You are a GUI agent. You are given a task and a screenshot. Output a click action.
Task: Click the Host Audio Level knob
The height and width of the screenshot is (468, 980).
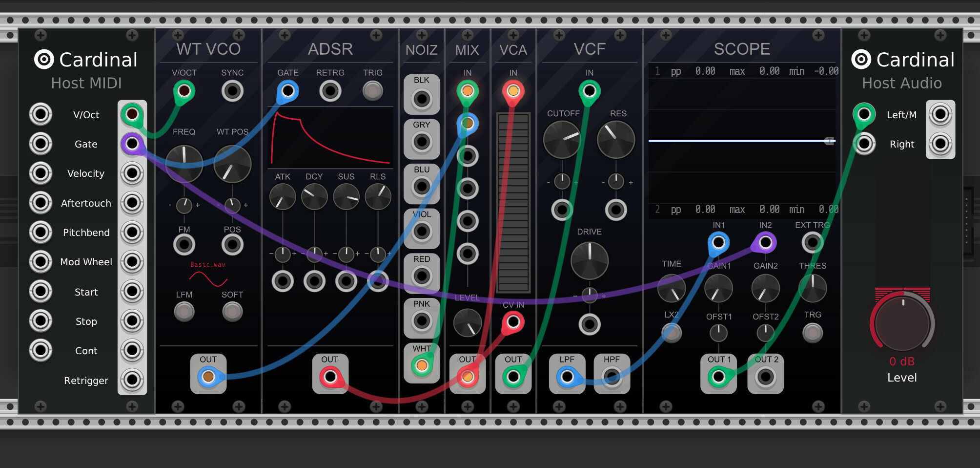tap(902, 323)
